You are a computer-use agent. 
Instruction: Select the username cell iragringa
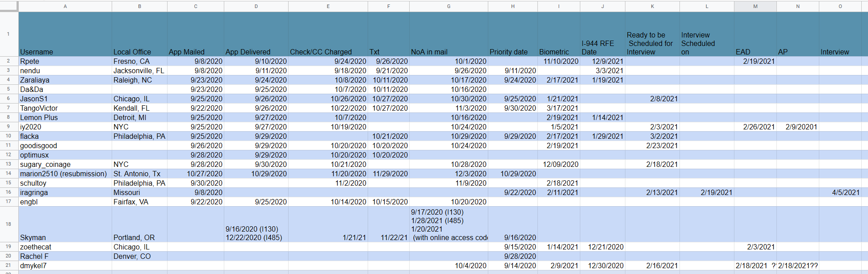(65, 192)
